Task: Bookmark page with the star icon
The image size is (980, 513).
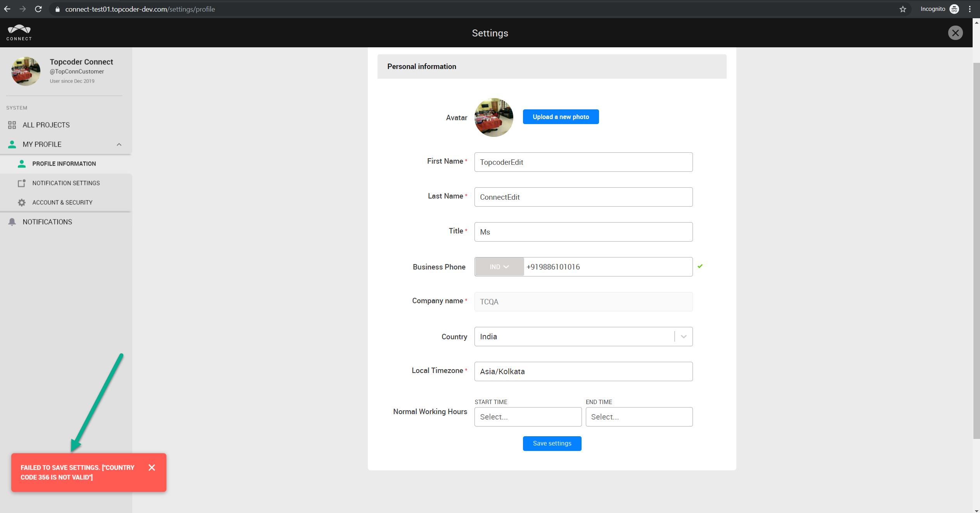Action: coord(903,9)
